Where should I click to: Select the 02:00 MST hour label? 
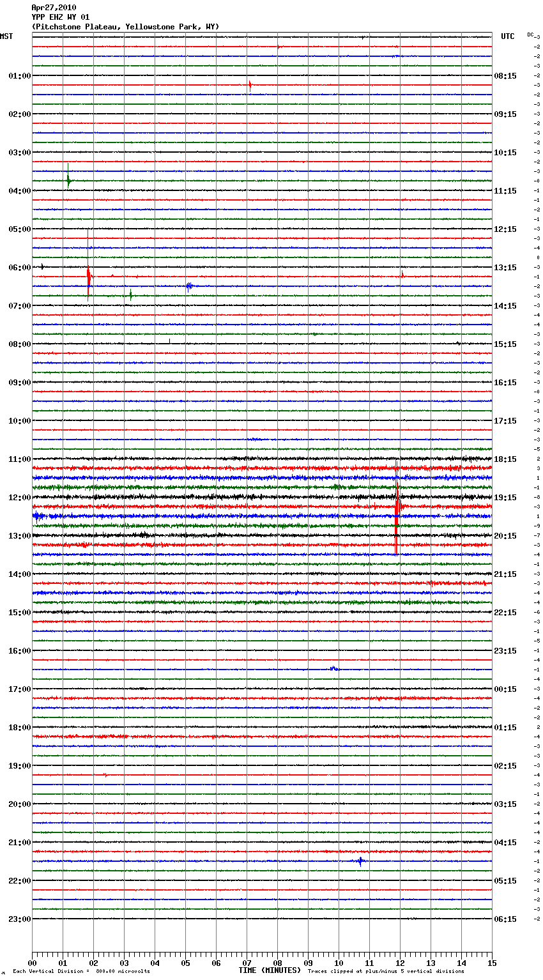point(19,114)
